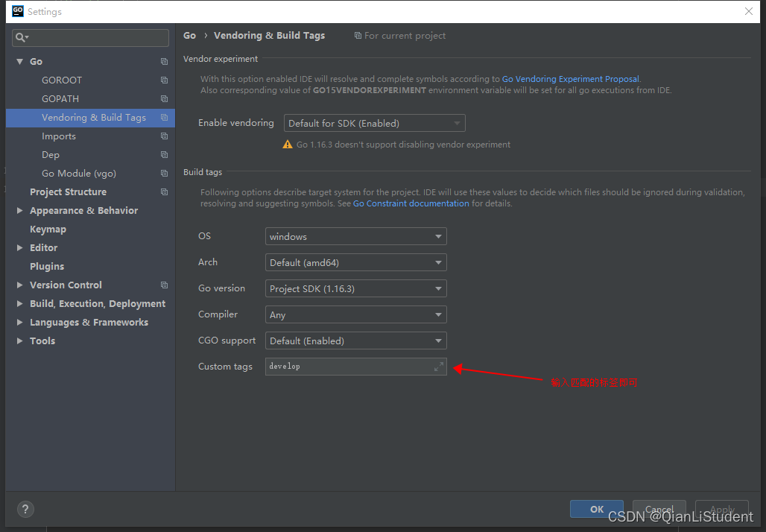Click the project-level icon beside Vendoring & Build Tags

[x=164, y=118]
